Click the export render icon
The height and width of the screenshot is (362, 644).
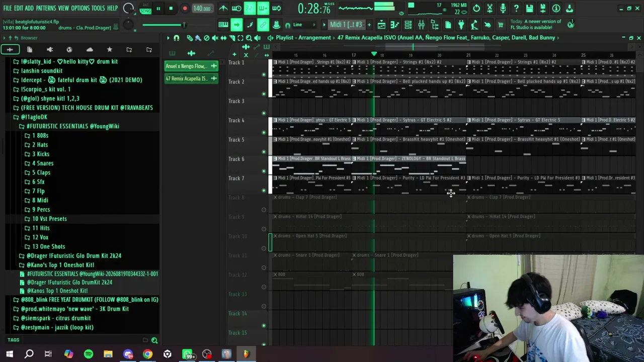tap(542, 8)
